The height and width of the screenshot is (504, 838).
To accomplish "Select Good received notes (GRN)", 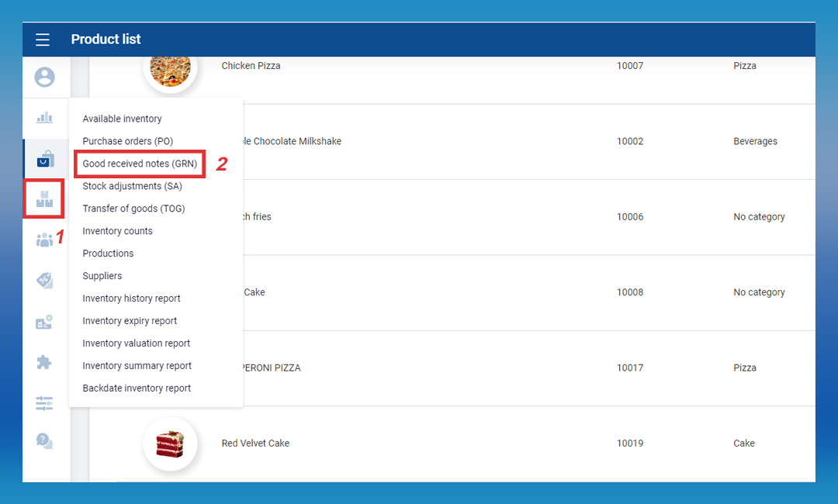I will pos(140,164).
